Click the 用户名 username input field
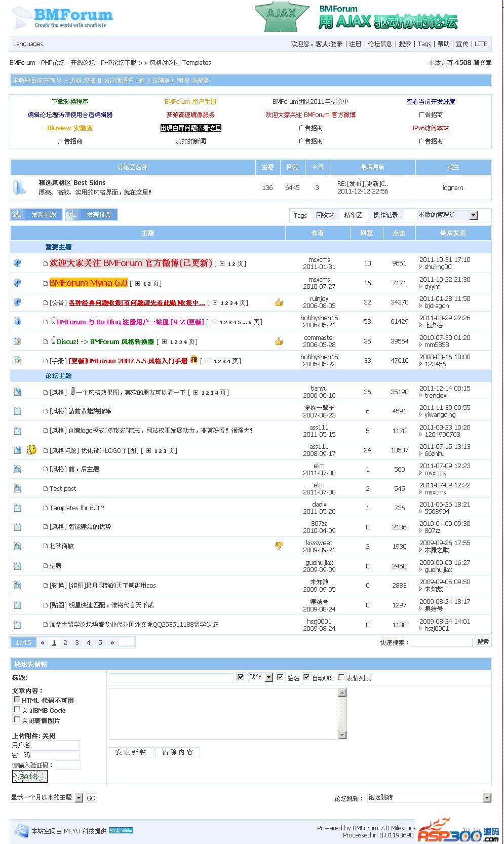The width and height of the screenshot is (504, 844). 55,745
